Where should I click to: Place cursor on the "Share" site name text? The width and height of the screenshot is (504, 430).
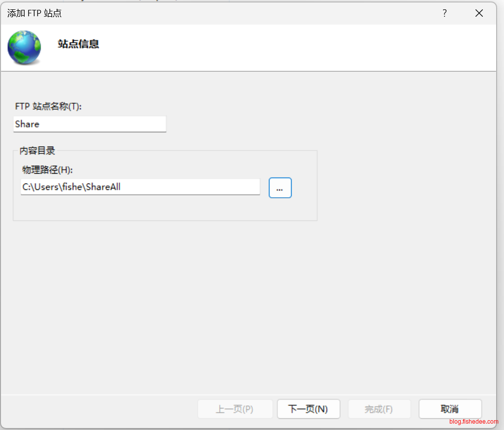tap(27, 124)
